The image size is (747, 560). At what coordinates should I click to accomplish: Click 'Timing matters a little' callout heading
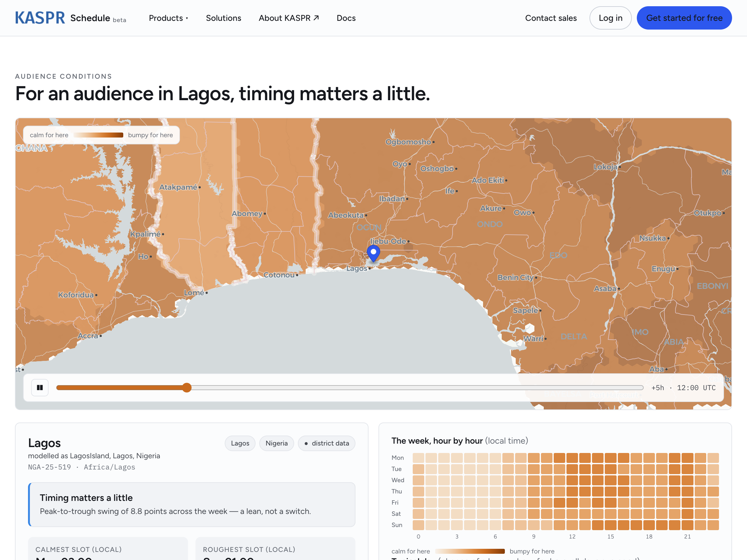pos(86,498)
